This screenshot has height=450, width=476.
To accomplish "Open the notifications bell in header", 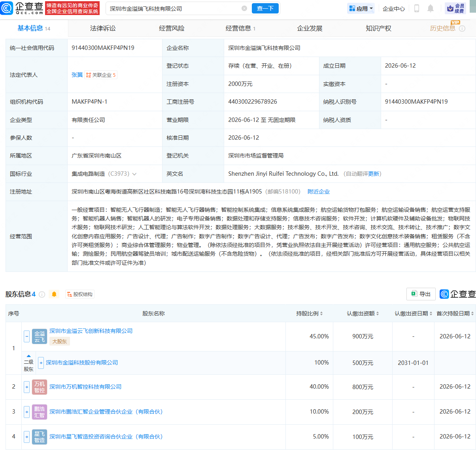I will coord(431,8).
